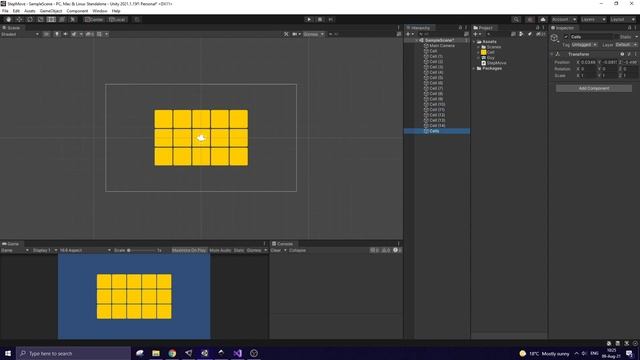This screenshot has width=640, height=360.
Task: Switch to the Game tab
Action: point(11,244)
